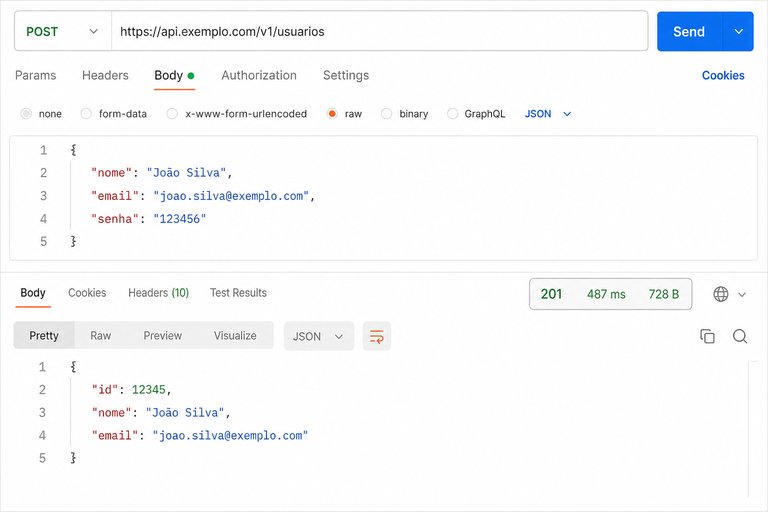Switch to the request Headers tab
Image resolution: width=768 pixels, height=512 pixels.
pyautogui.click(x=105, y=75)
